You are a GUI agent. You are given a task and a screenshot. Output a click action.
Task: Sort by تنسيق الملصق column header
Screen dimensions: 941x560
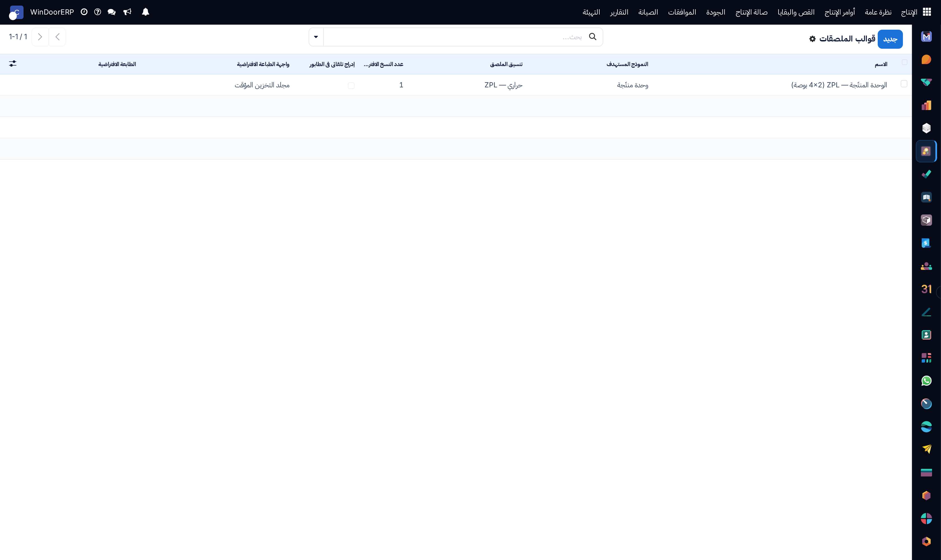coord(506,64)
